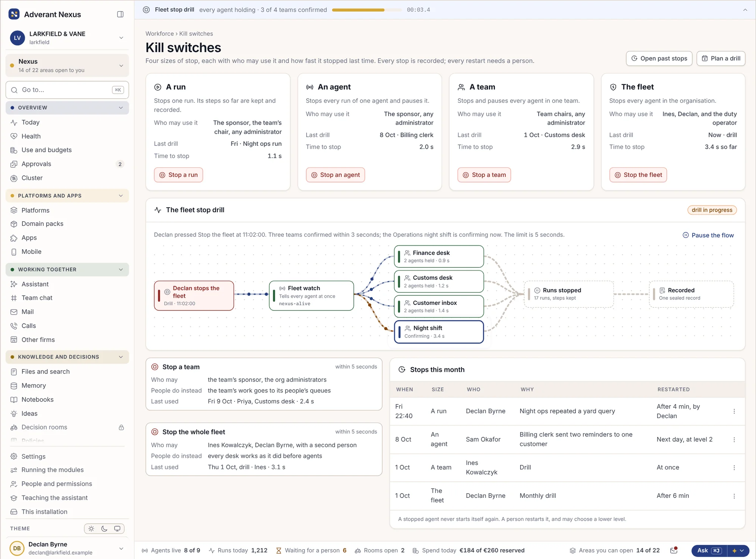
Task: Click the sparkle icon beside Ask
Action: (734, 551)
